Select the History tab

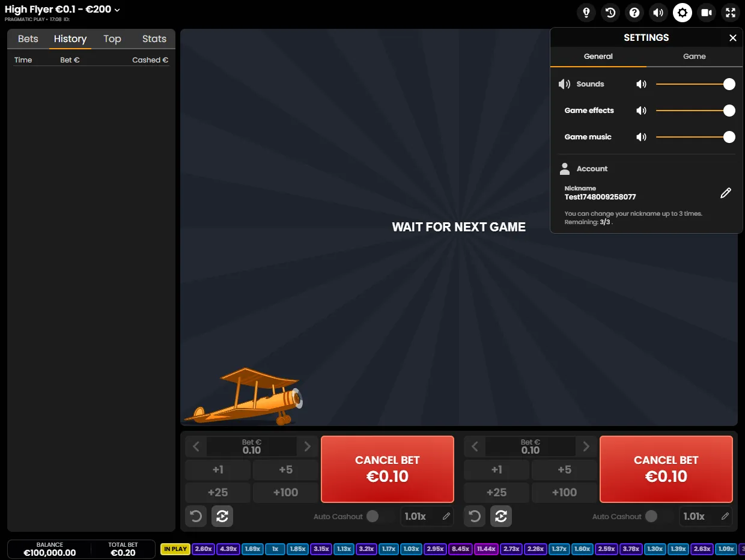pyautogui.click(x=70, y=39)
